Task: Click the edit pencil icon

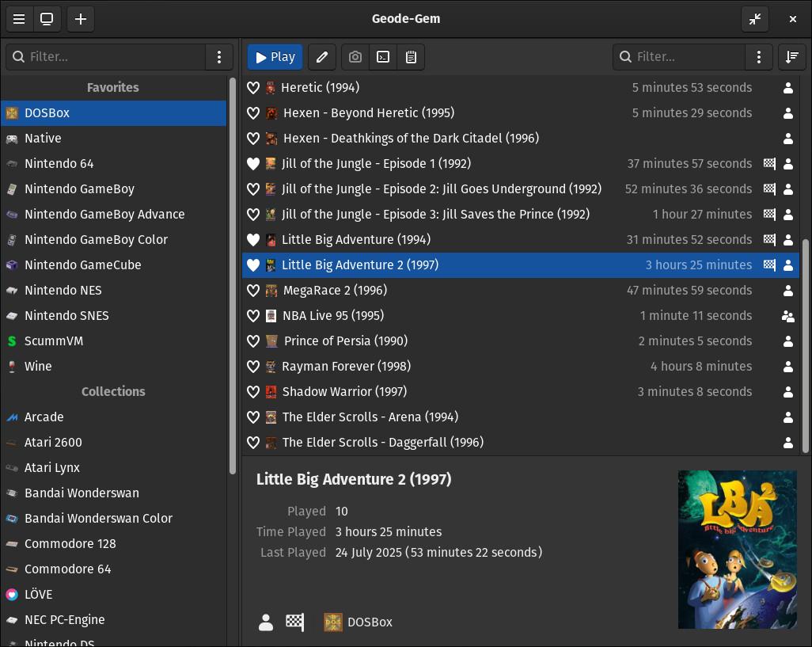Action: (322, 57)
